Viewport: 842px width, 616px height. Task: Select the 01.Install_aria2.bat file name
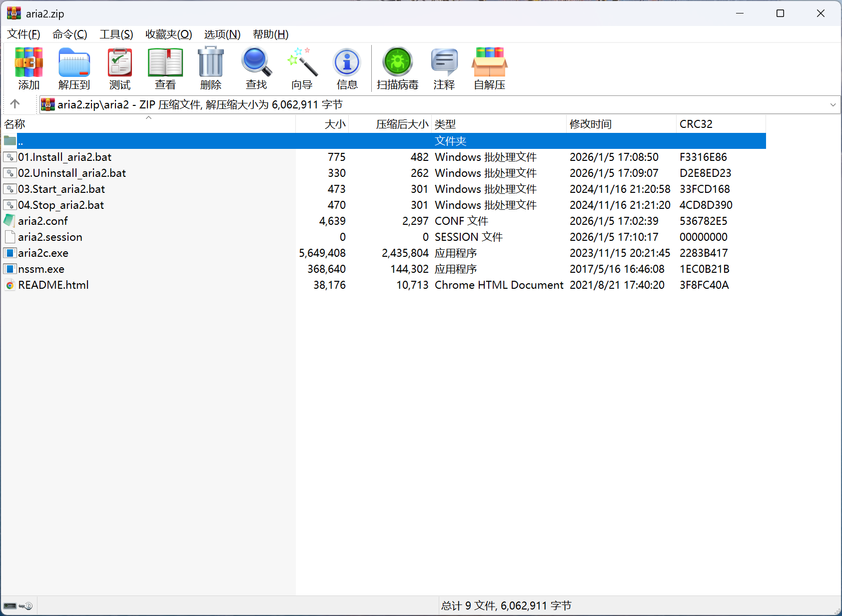[x=64, y=157]
